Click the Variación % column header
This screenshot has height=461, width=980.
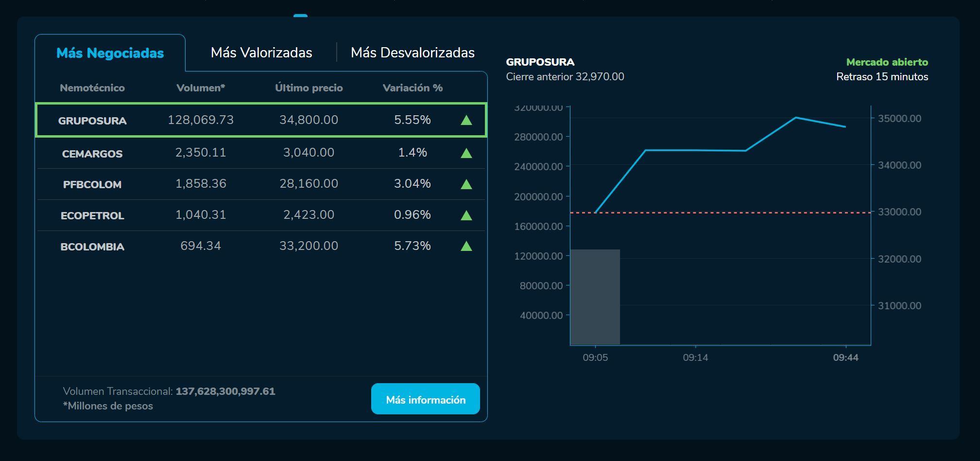click(413, 88)
